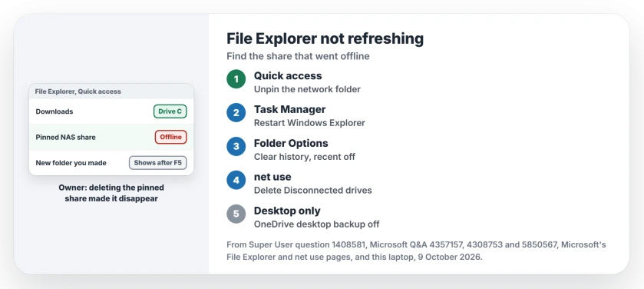Select the "Folder Options" step title
Viewport: 644px width, 289px height.
pyautogui.click(x=291, y=143)
